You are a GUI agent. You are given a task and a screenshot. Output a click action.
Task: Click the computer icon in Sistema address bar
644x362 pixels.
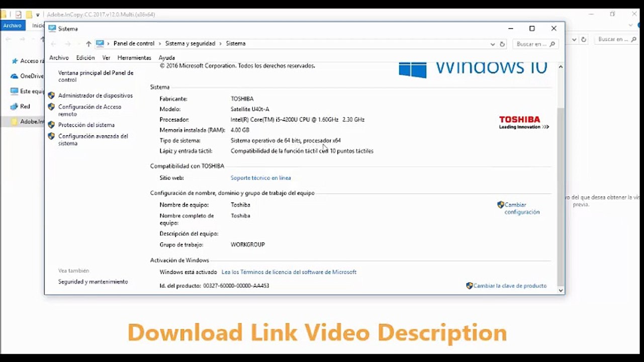tap(100, 44)
